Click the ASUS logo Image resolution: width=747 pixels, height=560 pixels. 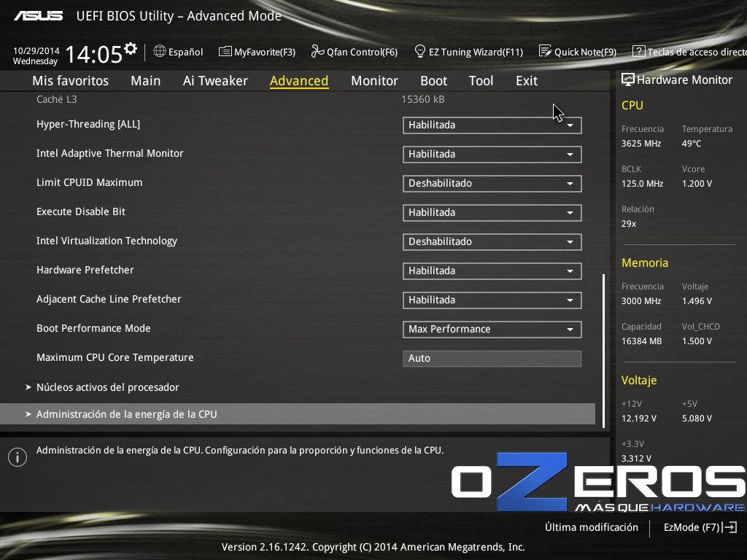[38, 16]
